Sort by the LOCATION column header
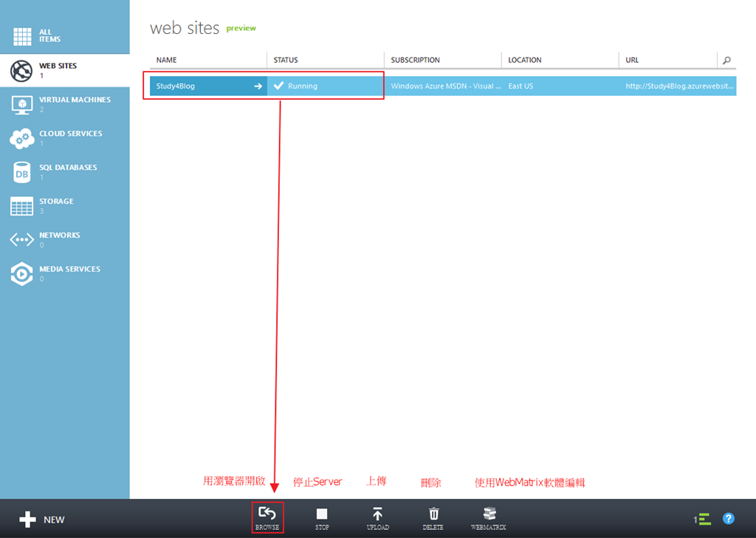756x538 pixels. coord(525,61)
